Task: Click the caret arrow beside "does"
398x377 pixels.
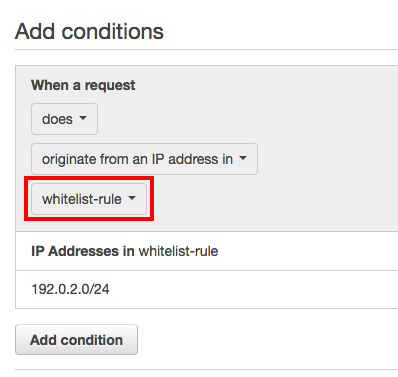Action: point(83,118)
